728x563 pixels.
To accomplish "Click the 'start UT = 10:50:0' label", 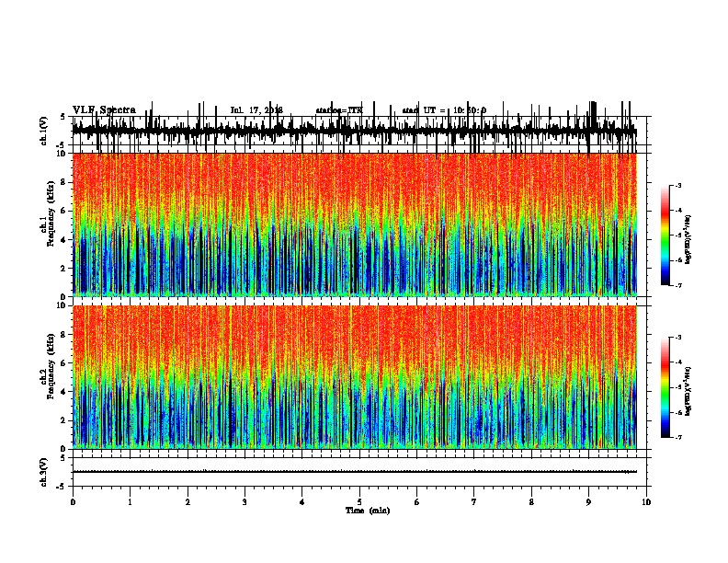I will (x=444, y=110).
